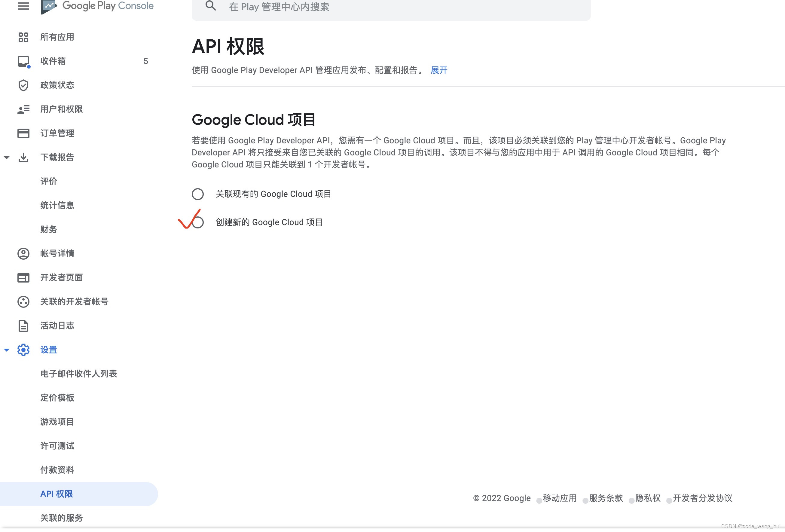Screen dimensions: 785x532
Task: Open the 服务条款 footer link
Action: [605, 498]
